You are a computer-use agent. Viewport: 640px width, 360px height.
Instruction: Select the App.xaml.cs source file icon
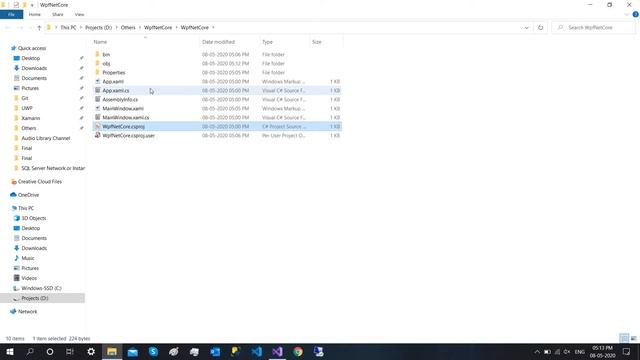[x=98, y=90]
